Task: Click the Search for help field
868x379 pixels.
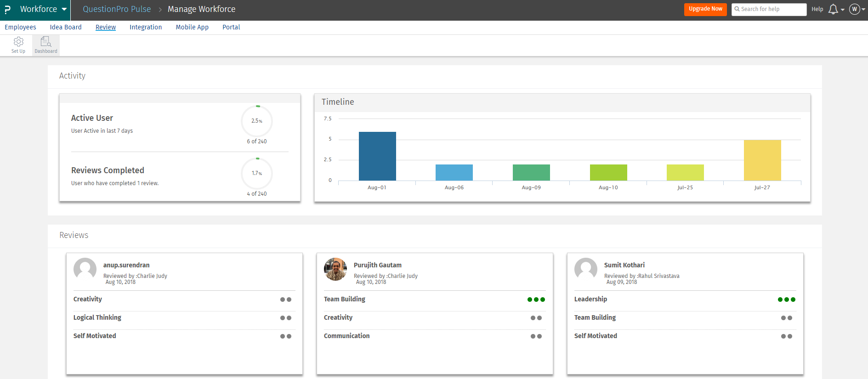Action: [769, 9]
